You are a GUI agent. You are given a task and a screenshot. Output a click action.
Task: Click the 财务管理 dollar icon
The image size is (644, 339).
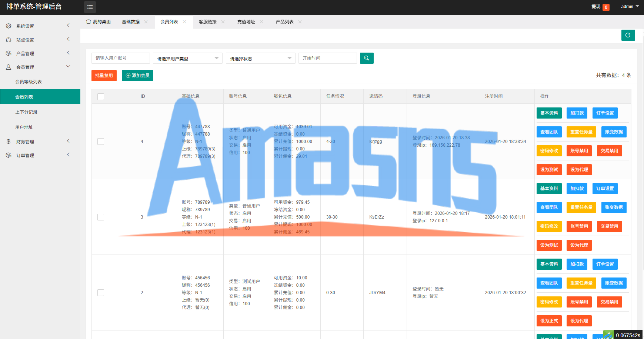pyautogui.click(x=9, y=142)
